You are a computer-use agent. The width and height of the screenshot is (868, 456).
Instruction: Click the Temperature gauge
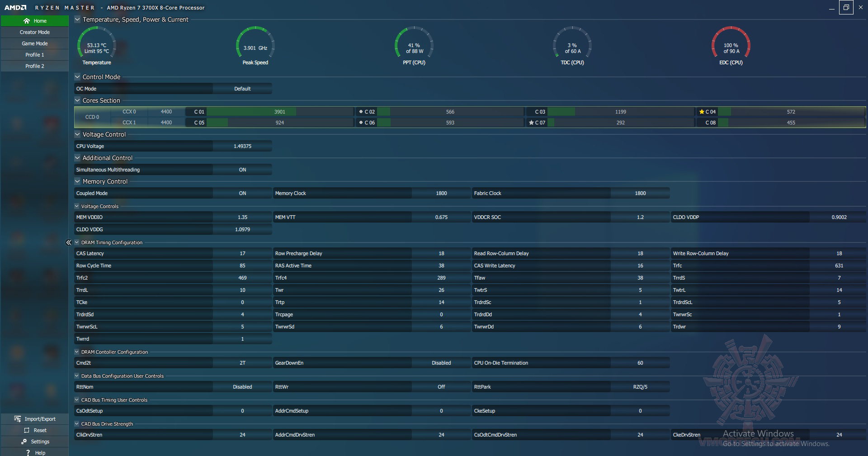click(97, 46)
